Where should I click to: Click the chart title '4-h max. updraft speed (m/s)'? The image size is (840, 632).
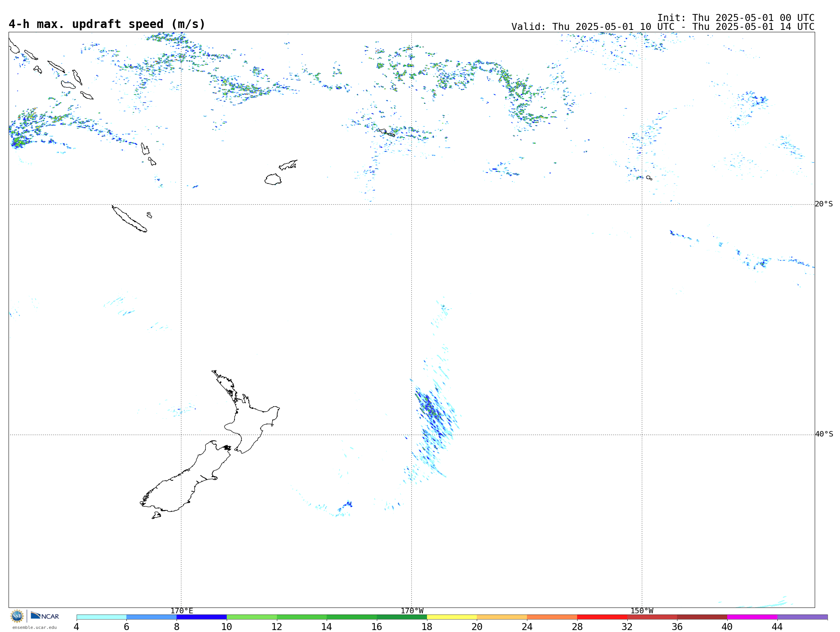107,24
